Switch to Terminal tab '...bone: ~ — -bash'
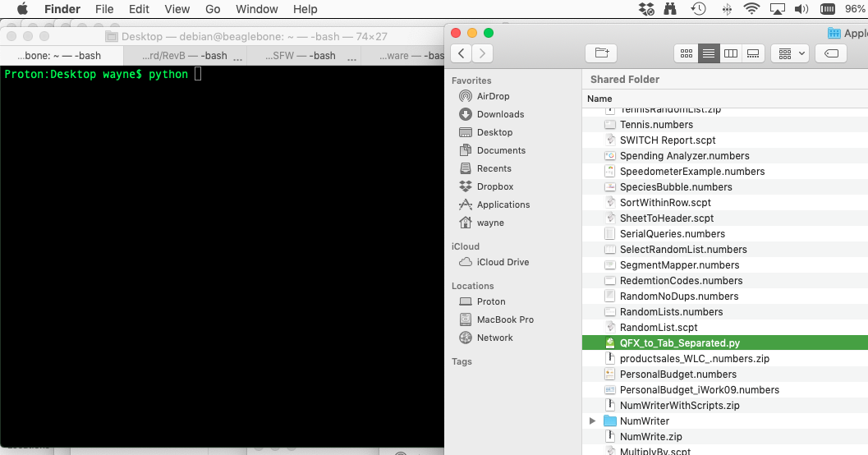This screenshot has height=455, width=868. click(x=62, y=55)
